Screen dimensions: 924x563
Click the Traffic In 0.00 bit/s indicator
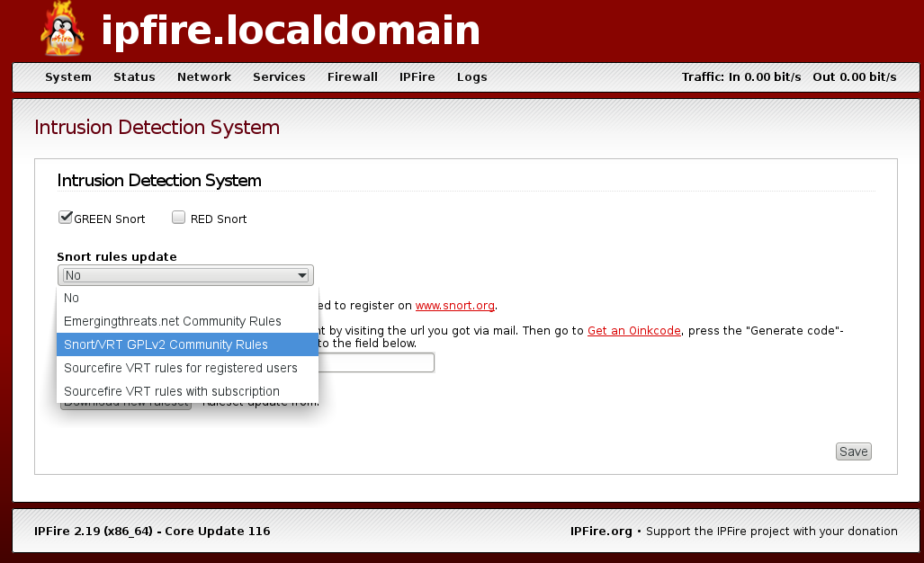pos(741,77)
